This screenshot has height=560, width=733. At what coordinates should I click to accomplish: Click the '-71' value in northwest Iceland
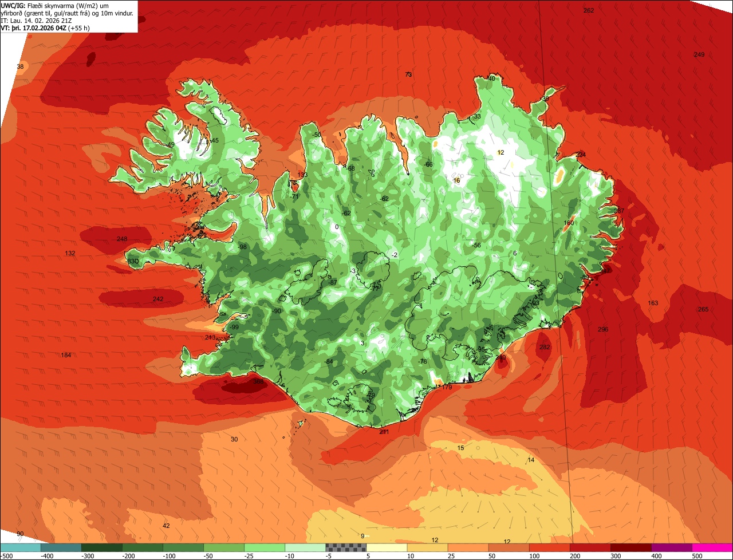click(295, 196)
